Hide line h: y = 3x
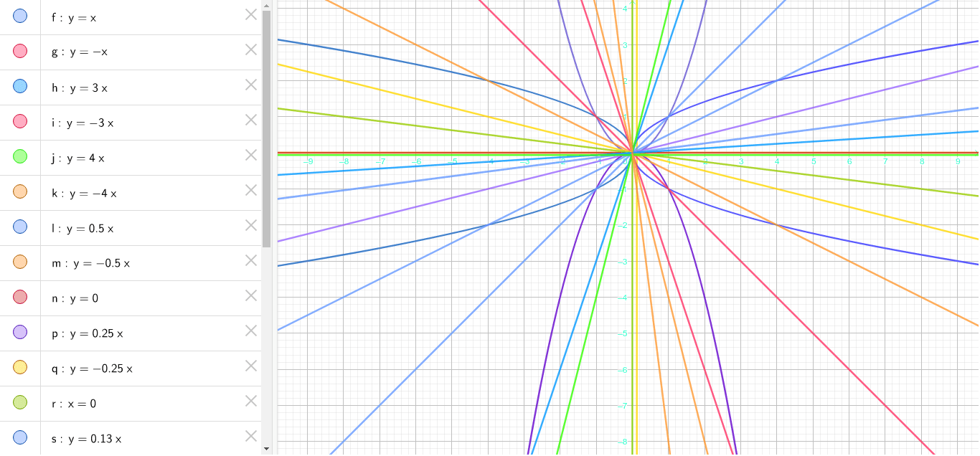Image resolution: width=980 pixels, height=456 pixels. coord(20,86)
